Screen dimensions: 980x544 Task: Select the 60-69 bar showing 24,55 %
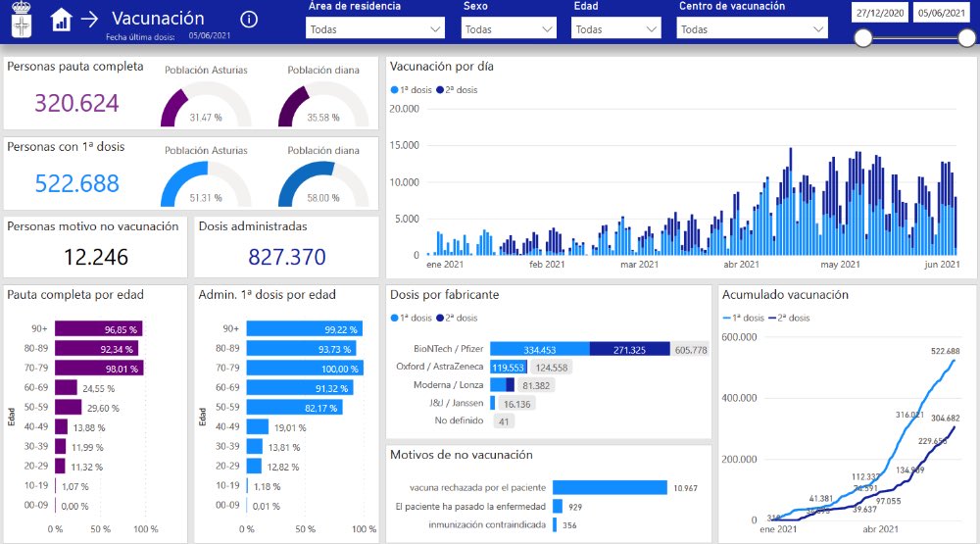click(x=66, y=388)
